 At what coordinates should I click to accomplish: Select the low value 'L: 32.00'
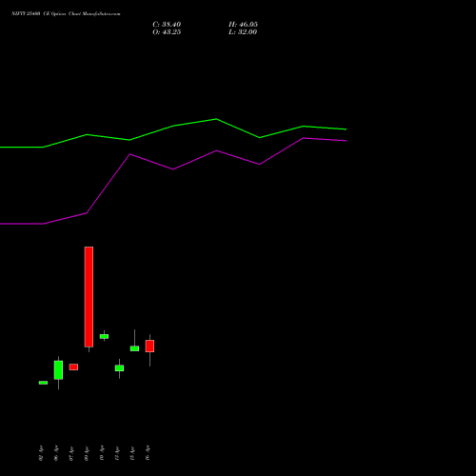click(243, 32)
